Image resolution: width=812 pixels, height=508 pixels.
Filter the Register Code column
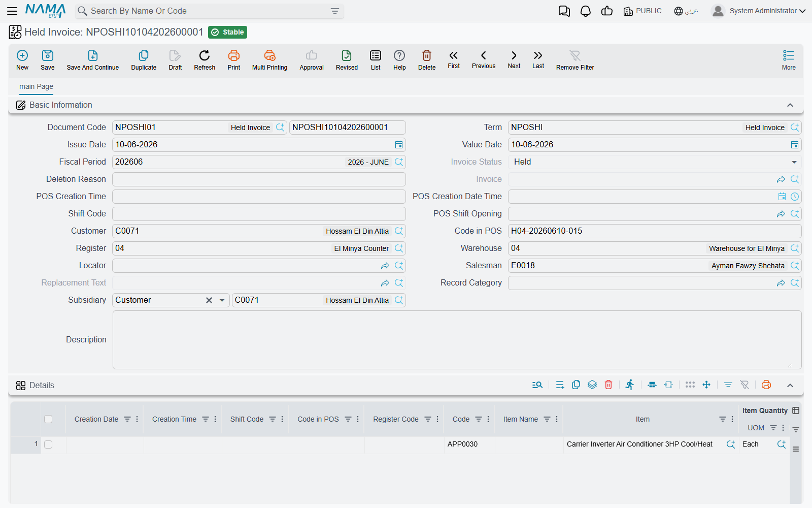(x=428, y=419)
